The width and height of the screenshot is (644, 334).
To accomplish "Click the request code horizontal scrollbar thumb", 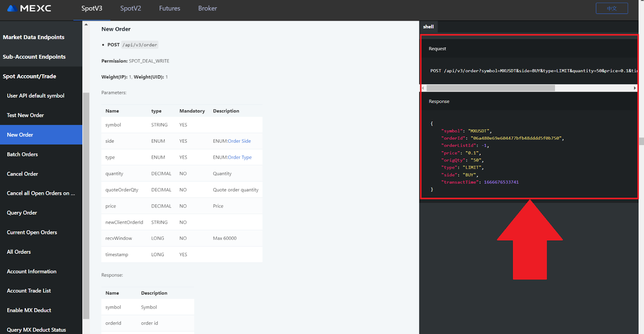I will coord(491,88).
